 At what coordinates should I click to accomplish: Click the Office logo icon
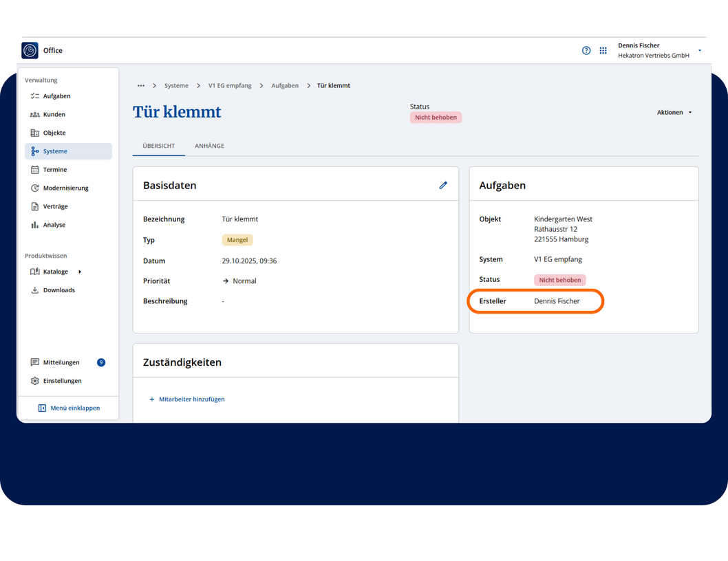30,50
